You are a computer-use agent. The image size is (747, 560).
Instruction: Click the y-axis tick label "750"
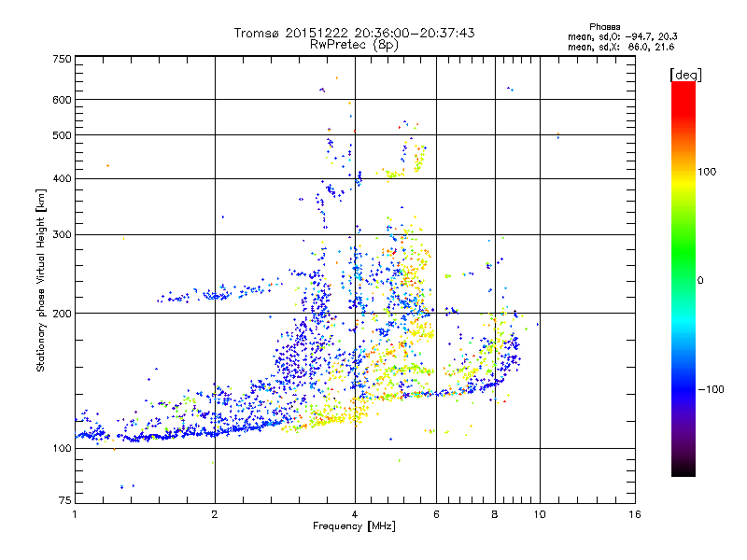tap(63, 59)
